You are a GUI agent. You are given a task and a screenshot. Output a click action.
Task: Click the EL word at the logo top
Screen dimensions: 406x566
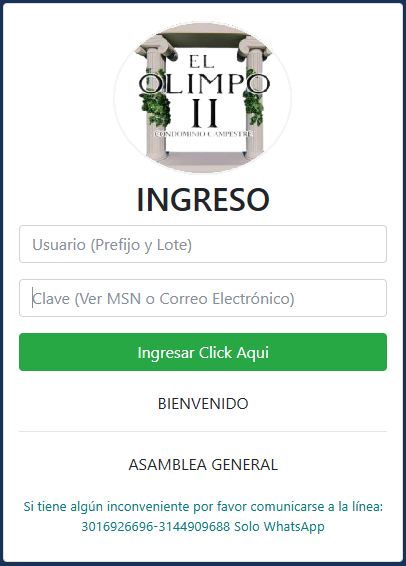(x=201, y=62)
